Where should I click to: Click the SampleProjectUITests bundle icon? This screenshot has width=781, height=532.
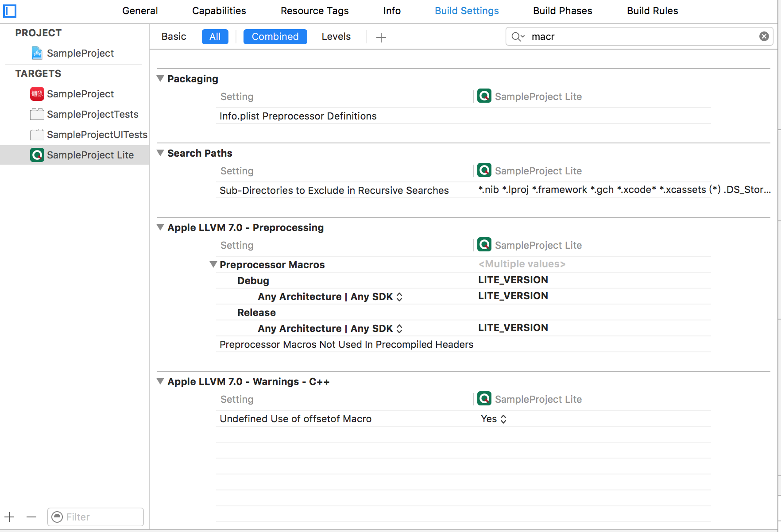point(37,135)
